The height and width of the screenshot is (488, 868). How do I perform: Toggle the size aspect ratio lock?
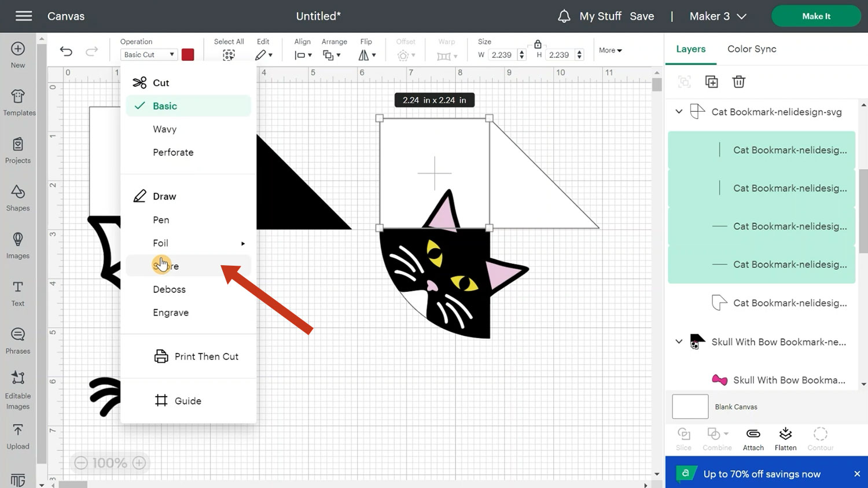click(x=538, y=44)
